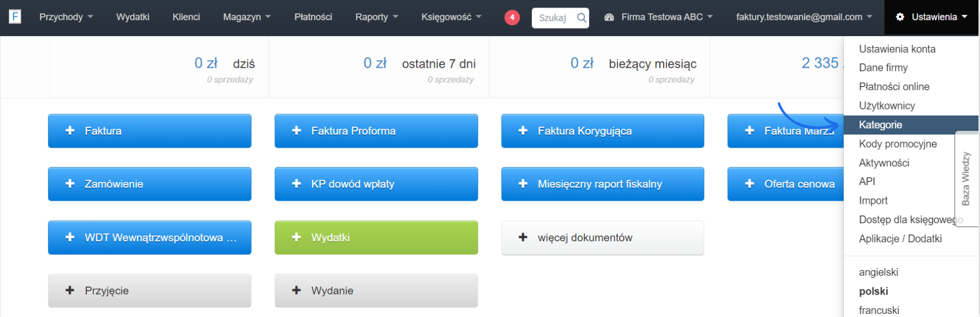The height and width of the screenshot is (317, 980).
Task: Click the plus icon on Wydanie
Action: (x=297, y=290)
